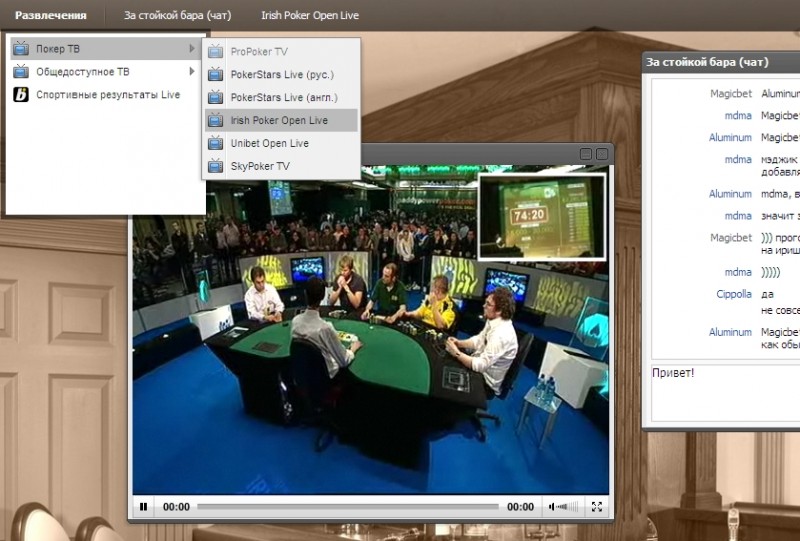The image size is (800, 541).
Task: Choose ProPoker TV channel
Action: point(281,52)
